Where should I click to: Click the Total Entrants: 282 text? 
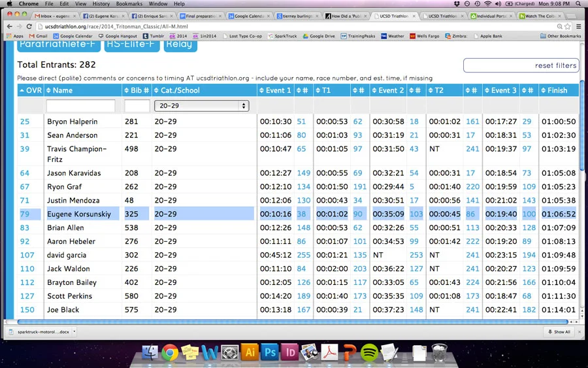point(56,65)
